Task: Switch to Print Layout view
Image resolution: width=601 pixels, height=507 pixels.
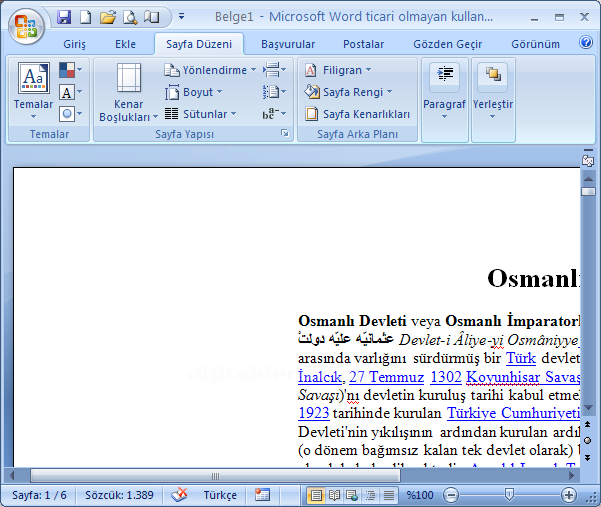Action: (315, 496)
